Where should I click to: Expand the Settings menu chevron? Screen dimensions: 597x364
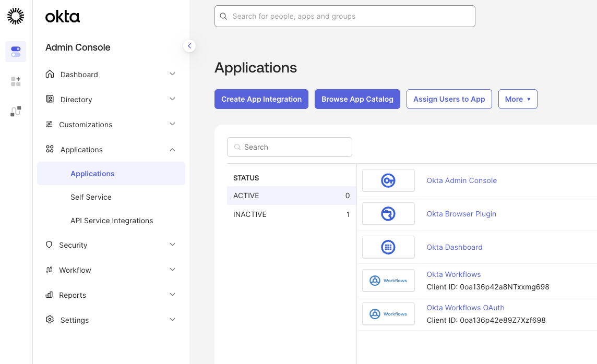[x=173, y=320]
